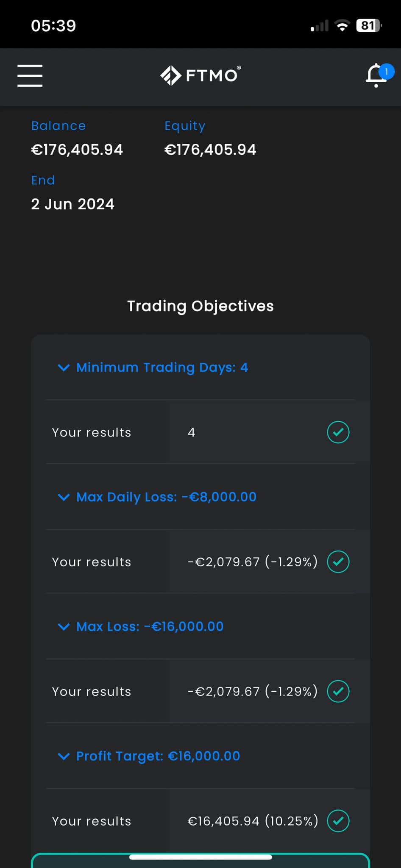Click Profit Target passed checkmark
401x868 pixels.
pos(338,821)
